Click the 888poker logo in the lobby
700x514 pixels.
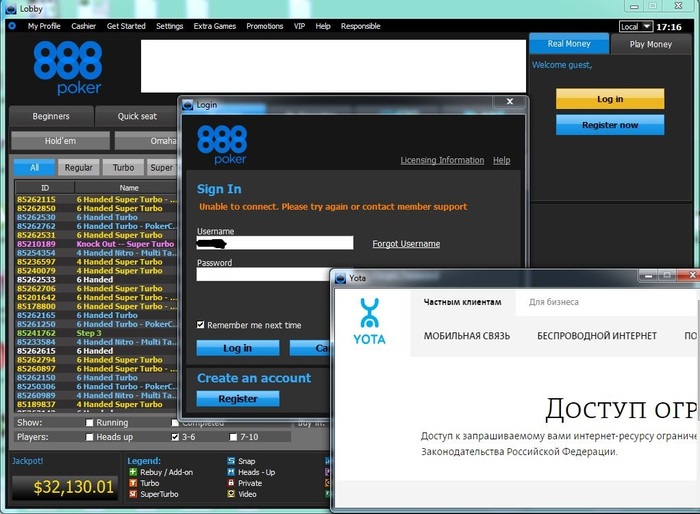pos(68,67)
